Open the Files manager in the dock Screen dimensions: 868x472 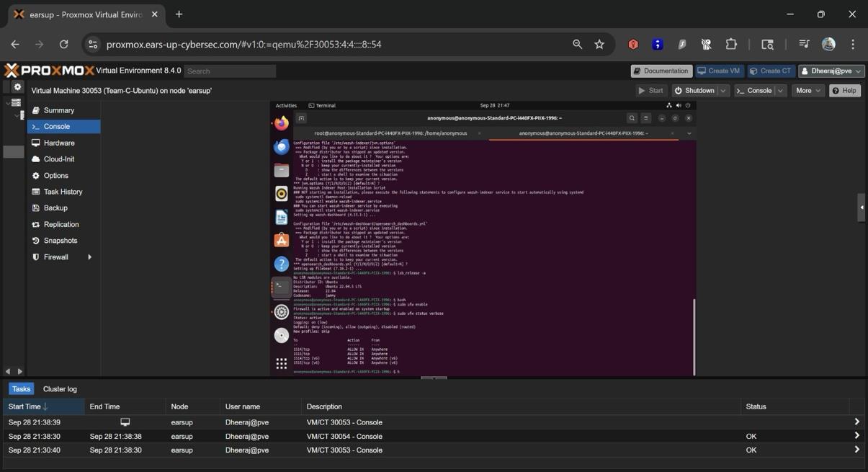click(x=280, y=170)
